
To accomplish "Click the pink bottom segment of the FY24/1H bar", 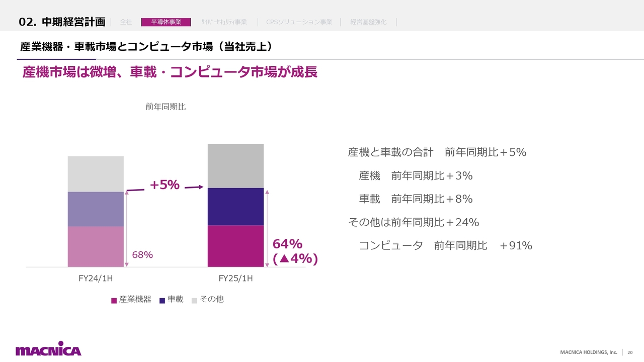I will tap(96, 246).
